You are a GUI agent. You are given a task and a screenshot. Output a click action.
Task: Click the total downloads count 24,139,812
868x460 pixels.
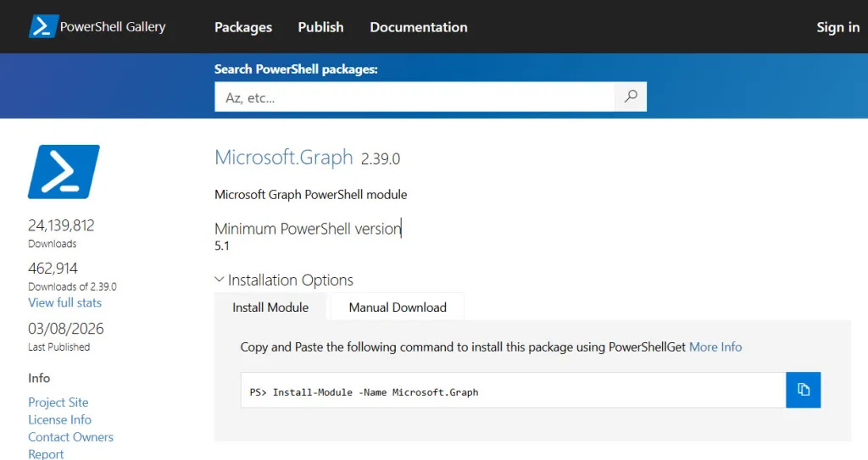[61, 225]
